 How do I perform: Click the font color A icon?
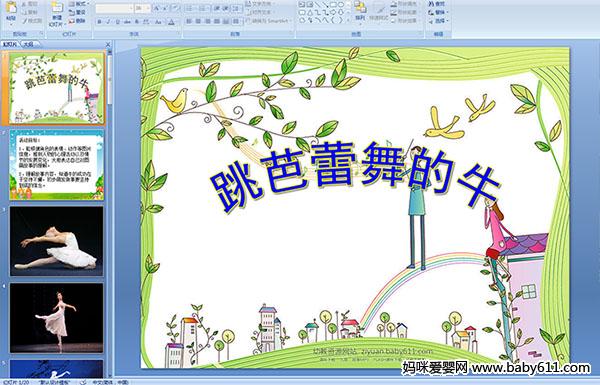(171, 22)
